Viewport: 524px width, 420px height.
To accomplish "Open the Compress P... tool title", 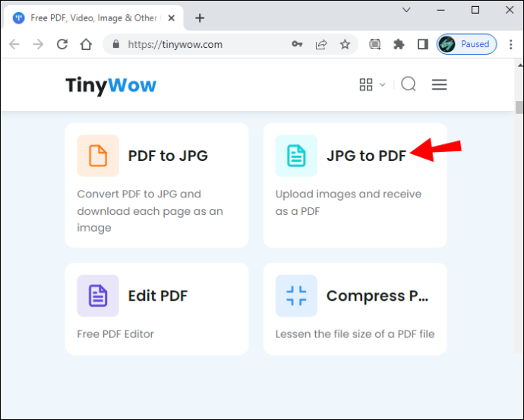I will 377,295.
